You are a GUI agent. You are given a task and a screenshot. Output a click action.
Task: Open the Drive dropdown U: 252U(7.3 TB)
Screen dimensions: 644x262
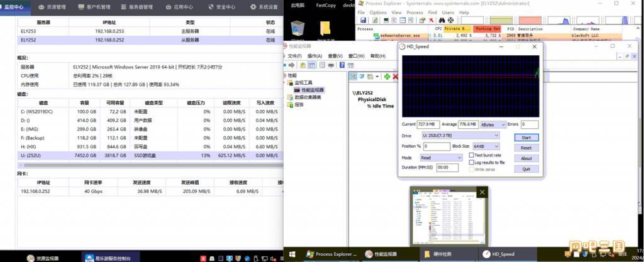(460, 136)
